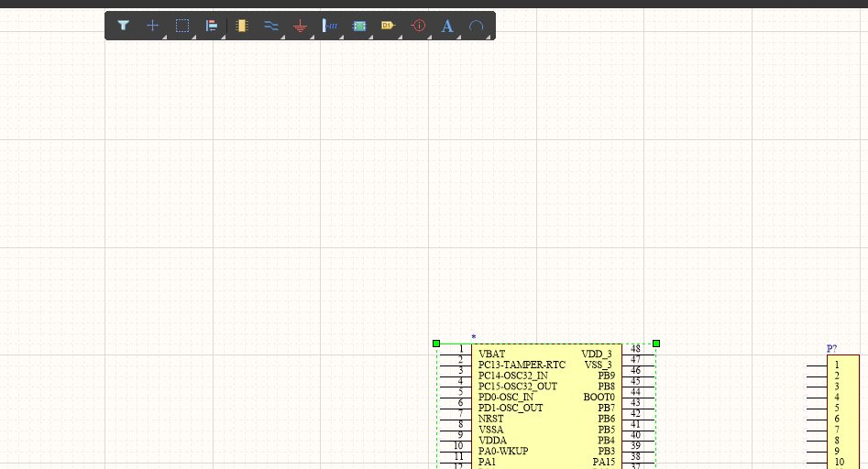Choose the Arc drawing tool

[x=476, y=26]
